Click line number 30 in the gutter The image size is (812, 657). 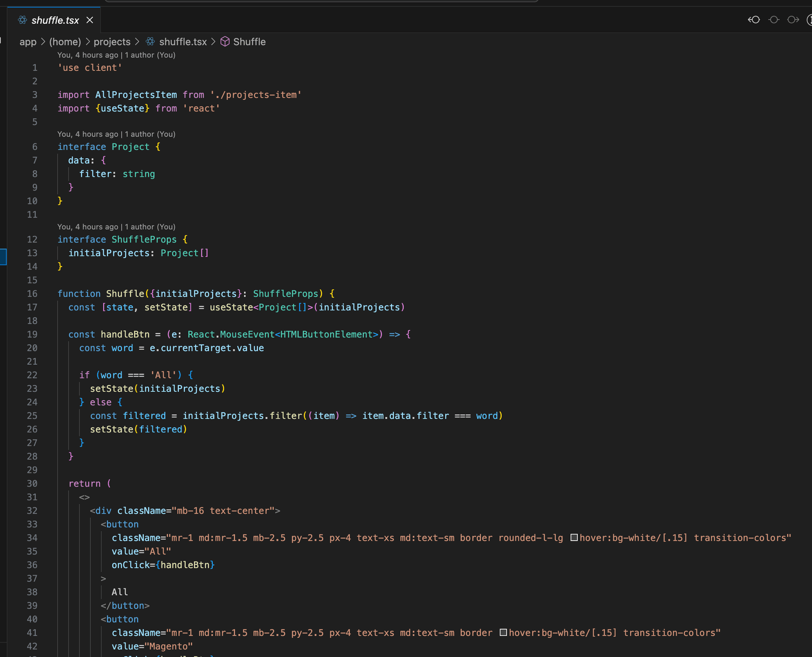32,484
